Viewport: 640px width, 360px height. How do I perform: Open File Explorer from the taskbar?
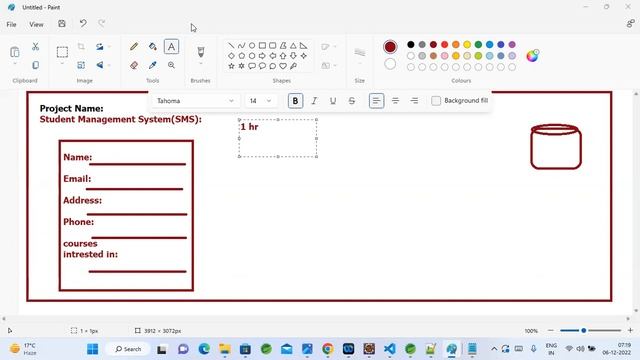point(224,349)
